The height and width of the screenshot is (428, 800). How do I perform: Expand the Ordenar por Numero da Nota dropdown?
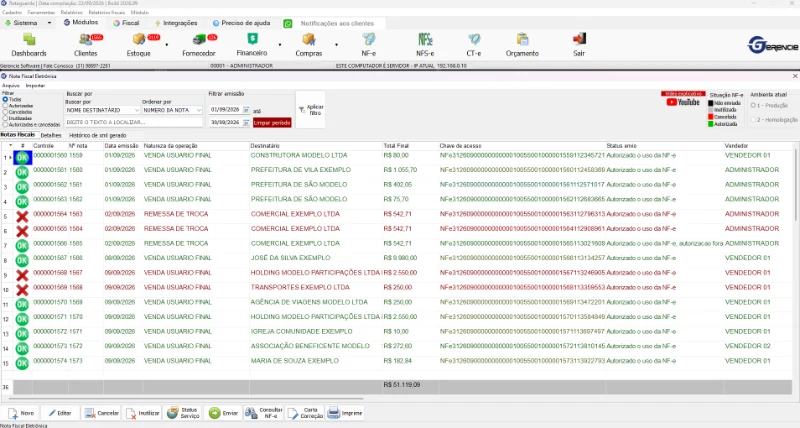pos(198,110)
